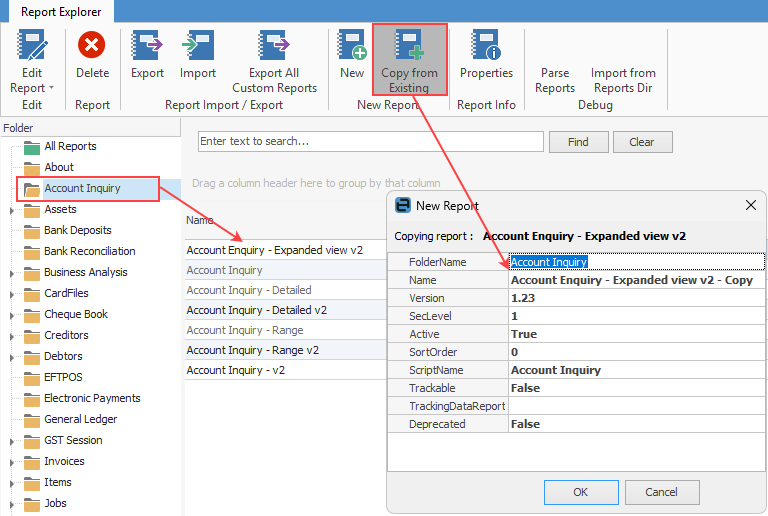Click the Creditors folder icon
This screenshot has height=516, width=768.
coord(32,336)
